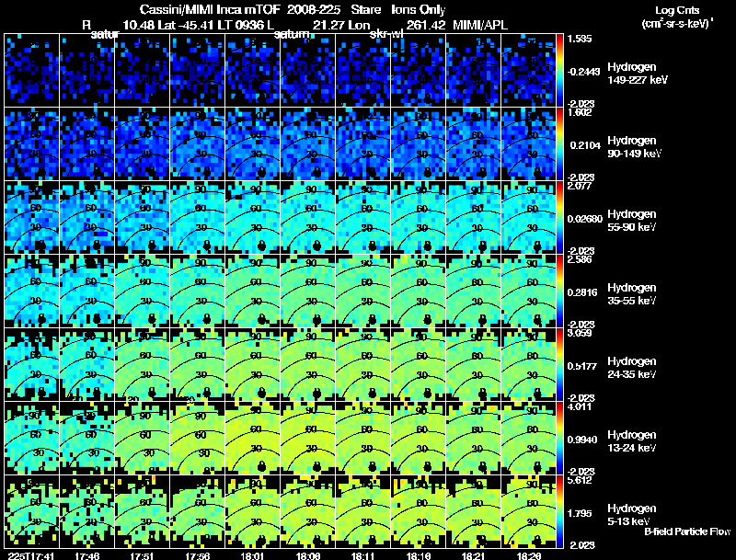Image resolution: width=736 pixels, height=560 pixels.
Task: Click the '0.9940' color scale midpoint
Action: [x=582, y=440]
